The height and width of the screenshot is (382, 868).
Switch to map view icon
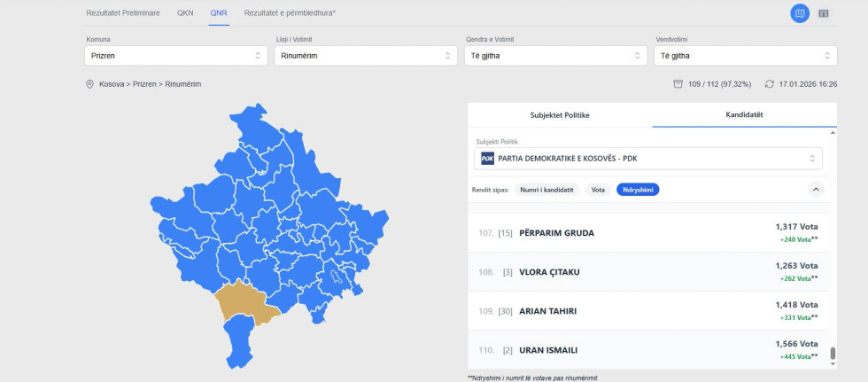point(800,13)
